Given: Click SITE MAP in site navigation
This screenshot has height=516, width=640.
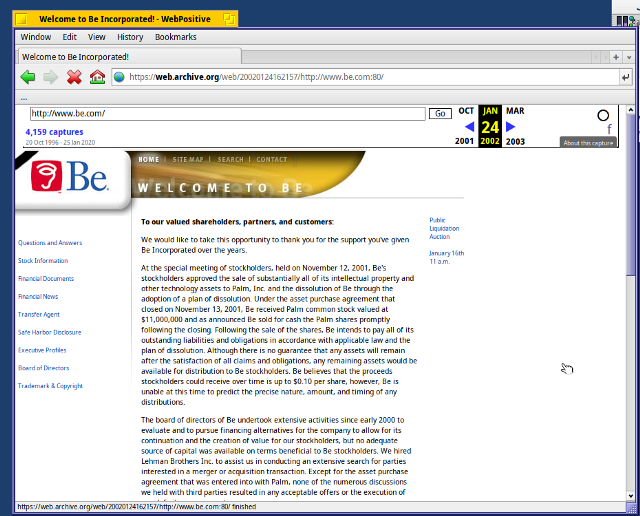Looking at the screenshot, I should pos(188,159).
